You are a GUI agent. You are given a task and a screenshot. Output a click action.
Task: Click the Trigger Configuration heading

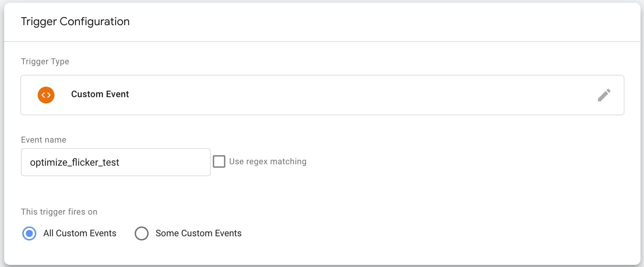[75, 22]
